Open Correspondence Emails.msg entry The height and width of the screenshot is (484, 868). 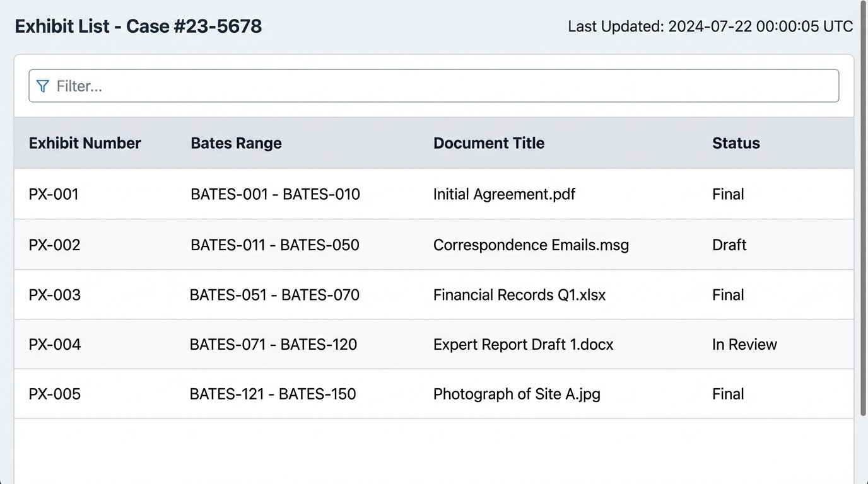531,245
